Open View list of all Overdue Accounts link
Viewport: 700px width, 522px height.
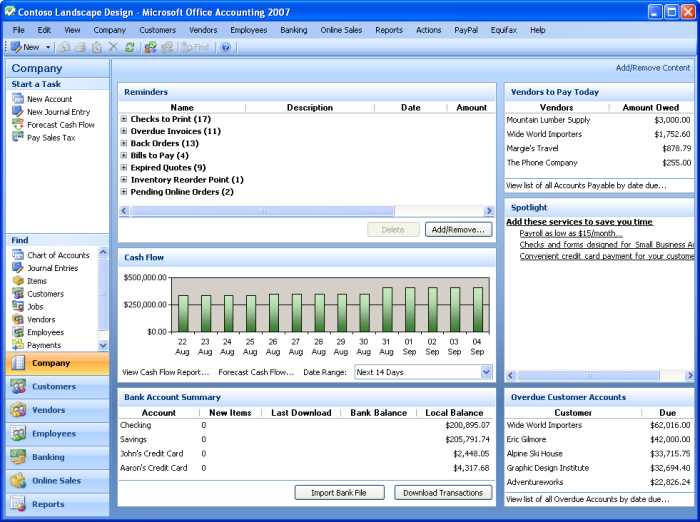pyautogui.click(x=588, y=499)
